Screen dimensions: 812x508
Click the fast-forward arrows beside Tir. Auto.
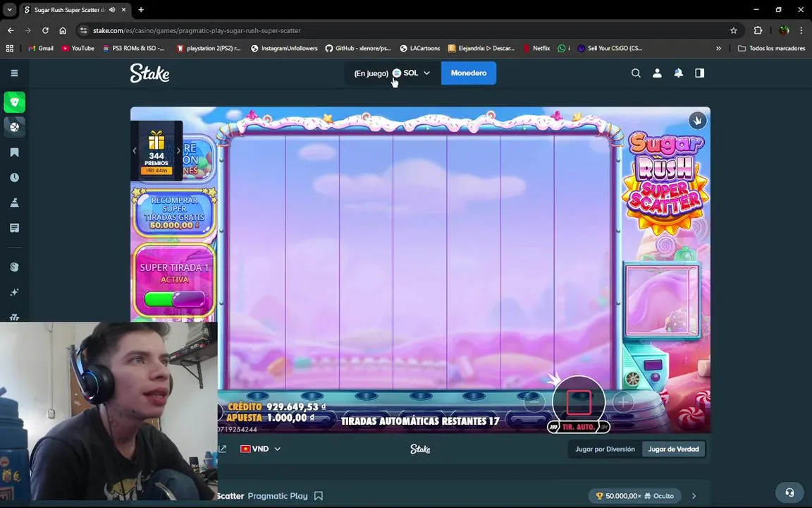(x=553, y=427)
